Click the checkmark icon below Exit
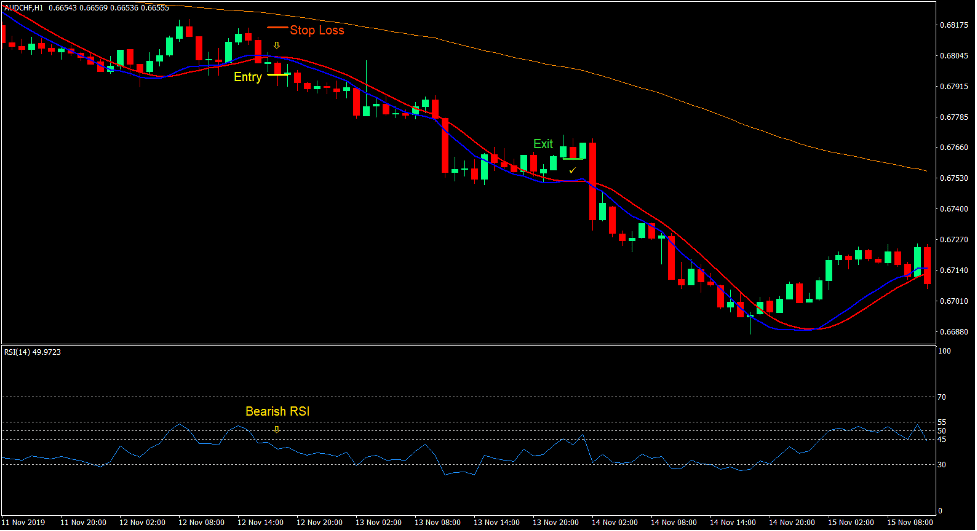 573,170
